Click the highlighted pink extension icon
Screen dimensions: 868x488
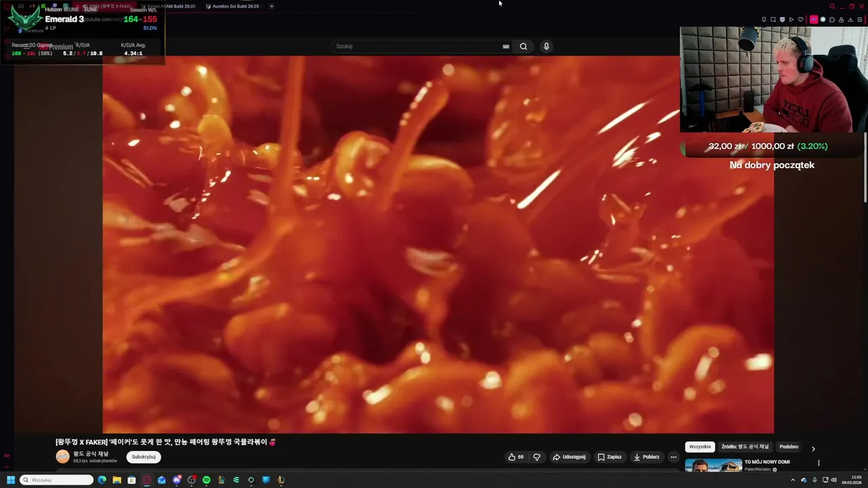pos(814,20)
